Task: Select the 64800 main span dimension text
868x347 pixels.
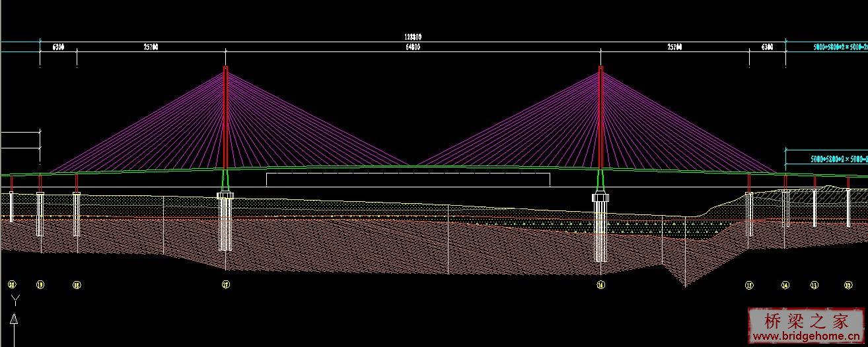Action: [x=413, y=47]
